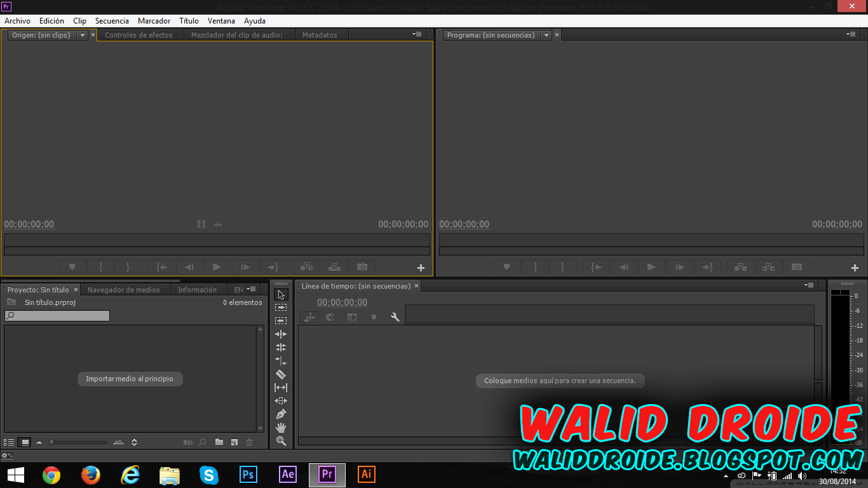Select the Hand tool
This screenshot has width=868, height=488.
click(x=281, y=428)
